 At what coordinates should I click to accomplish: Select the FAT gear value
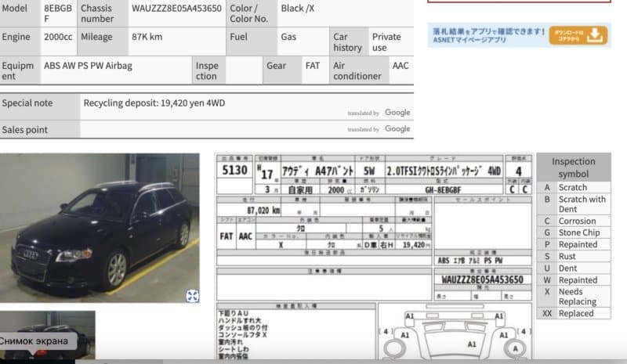point(313,66)
